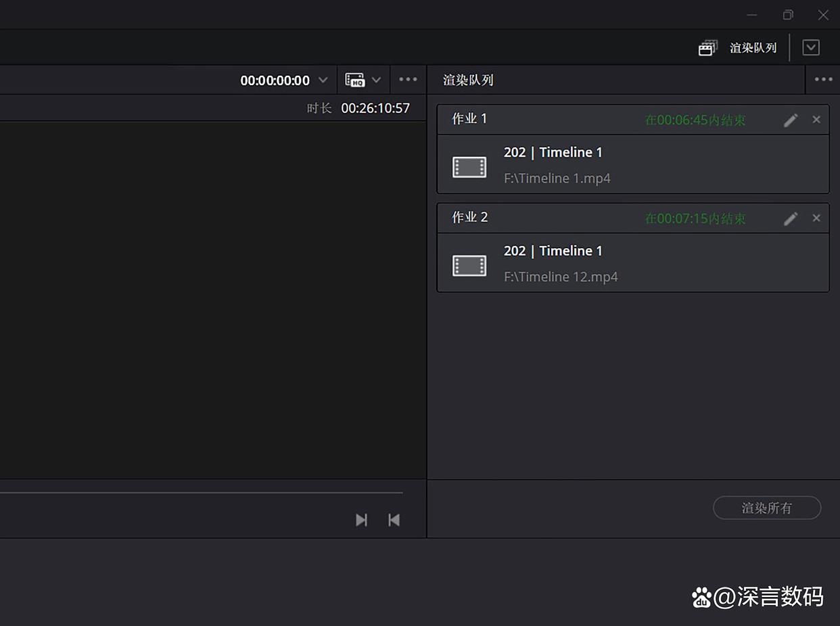Click the film clip icon in job 1
Viewport: 840px width, 626px height.
[469, 167]
